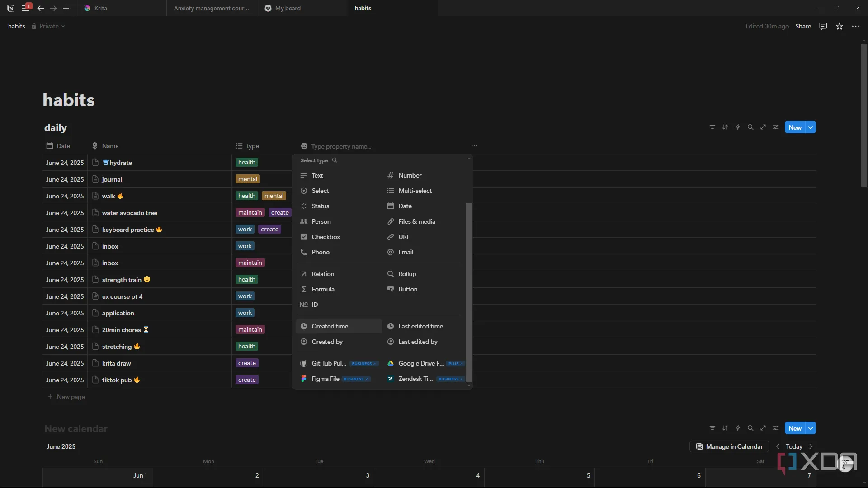Click the search icon in daily database toolbar
This screenshot has height=488, width=868.
pyautogui.click(x=750, y=127)
